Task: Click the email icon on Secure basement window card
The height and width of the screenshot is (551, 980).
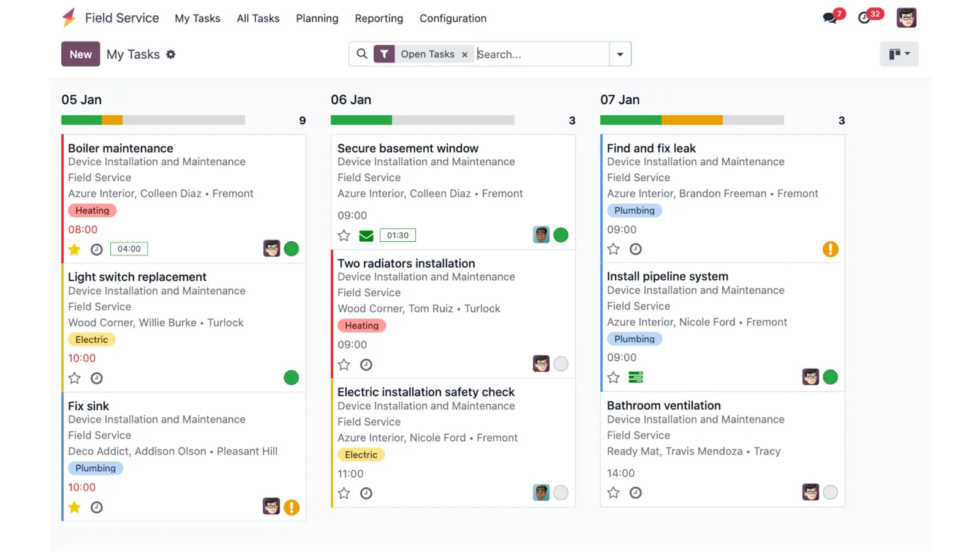Action: 366,236
